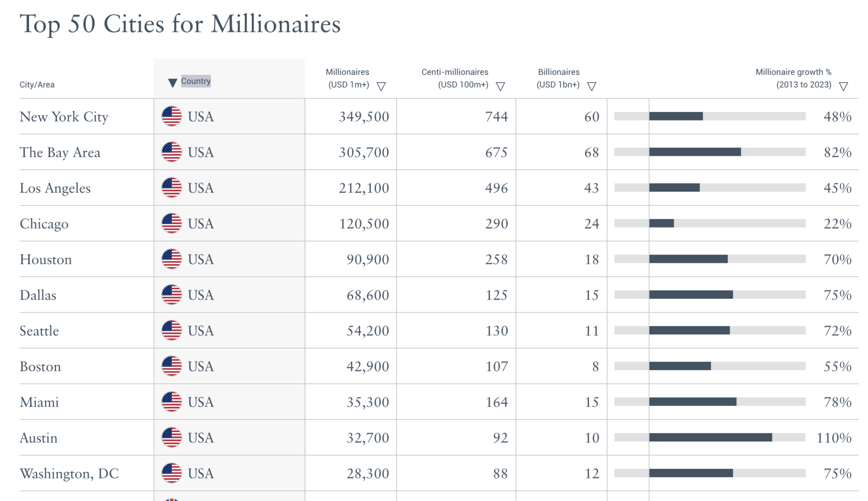Click the USA flag icon for New York City
The image size is (868, 501).
(171, 116)
